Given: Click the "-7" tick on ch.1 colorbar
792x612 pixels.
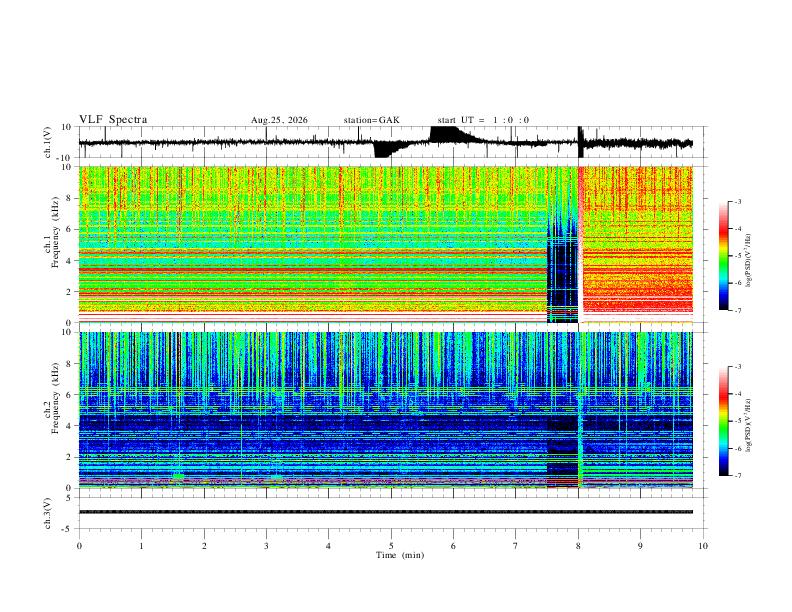Looking at the screenshot, I should pos(738,311).
